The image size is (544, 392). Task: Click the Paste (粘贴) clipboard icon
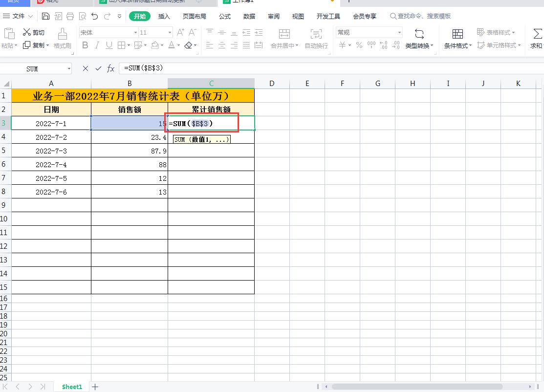click(x=9, y=34)
